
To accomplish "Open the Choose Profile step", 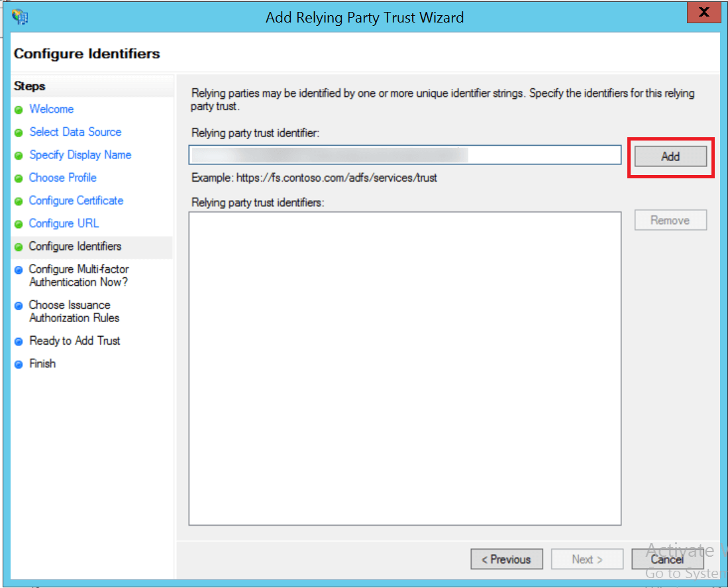I will tap(63, 178).
